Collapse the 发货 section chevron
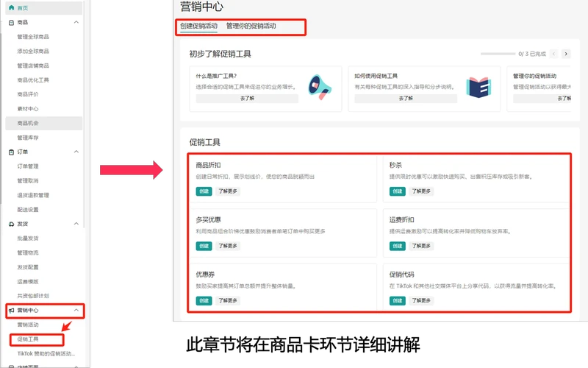Image resolution: width=588 pixels, height=368 pixels. coord(76,224)
